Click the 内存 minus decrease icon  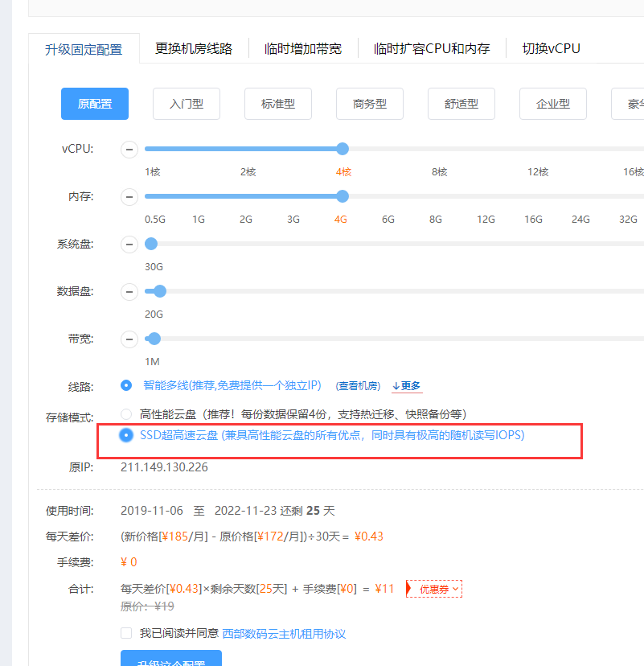[129, 196]
